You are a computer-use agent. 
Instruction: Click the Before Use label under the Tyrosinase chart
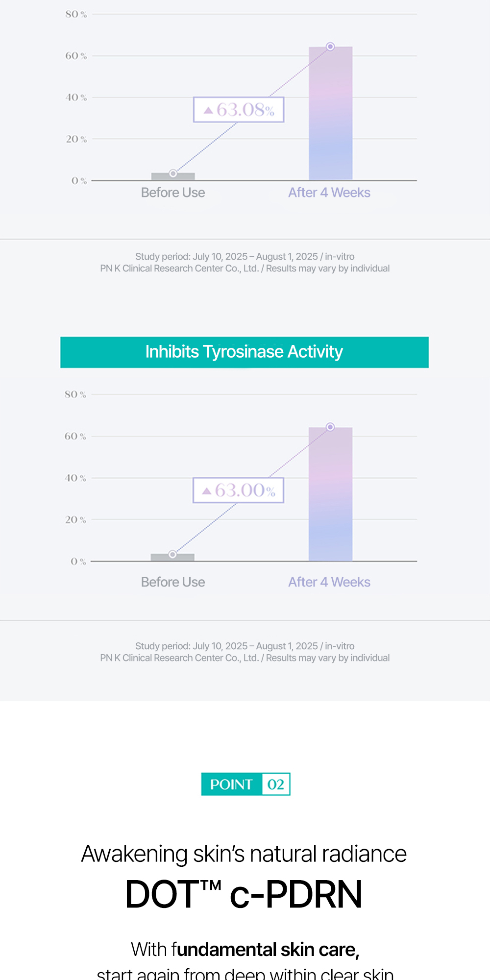[x=173, y=582]
